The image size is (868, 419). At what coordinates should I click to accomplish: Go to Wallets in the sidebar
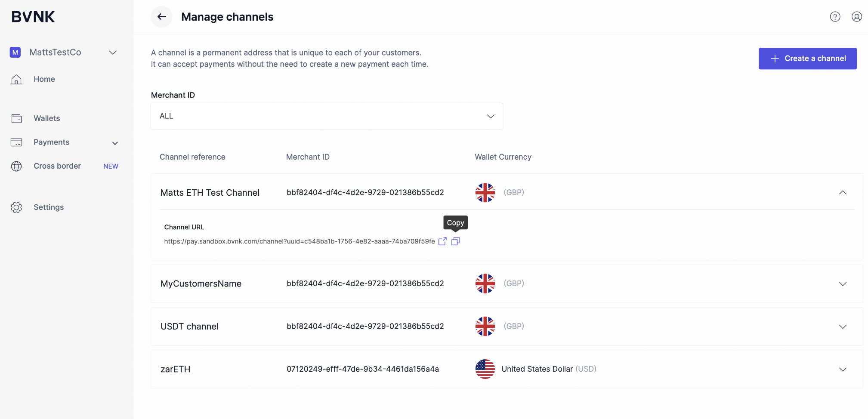46,118
